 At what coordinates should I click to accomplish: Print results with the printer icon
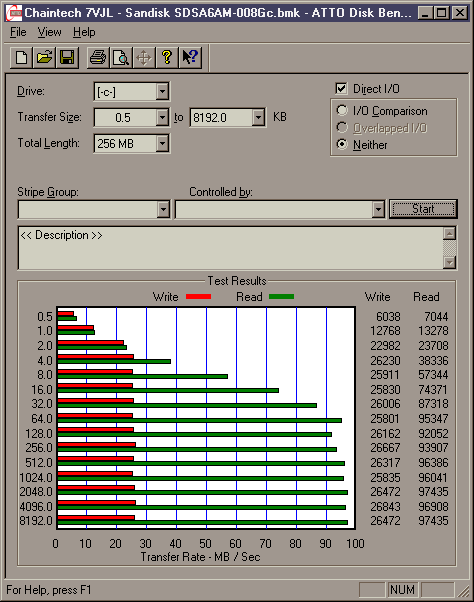coord(98,58)
